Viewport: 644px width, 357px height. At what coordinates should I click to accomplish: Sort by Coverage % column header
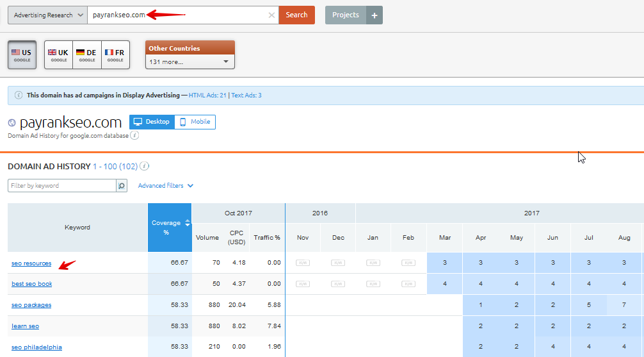170,228
